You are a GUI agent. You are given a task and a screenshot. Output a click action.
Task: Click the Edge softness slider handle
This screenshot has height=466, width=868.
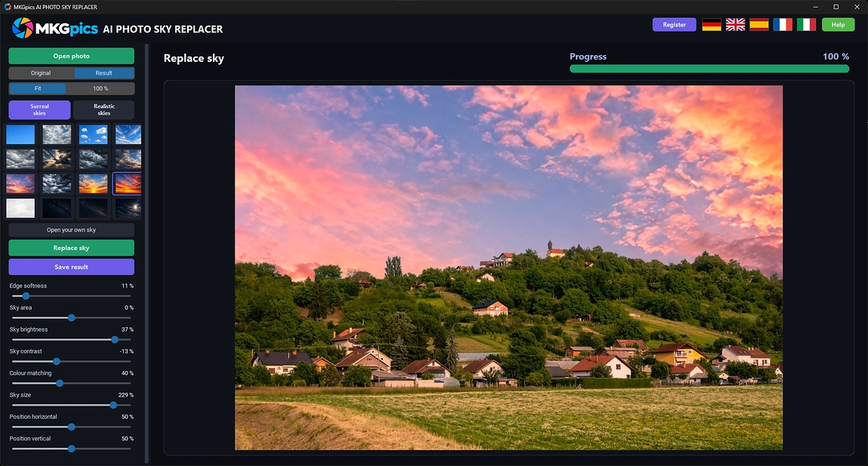(26, 296)
